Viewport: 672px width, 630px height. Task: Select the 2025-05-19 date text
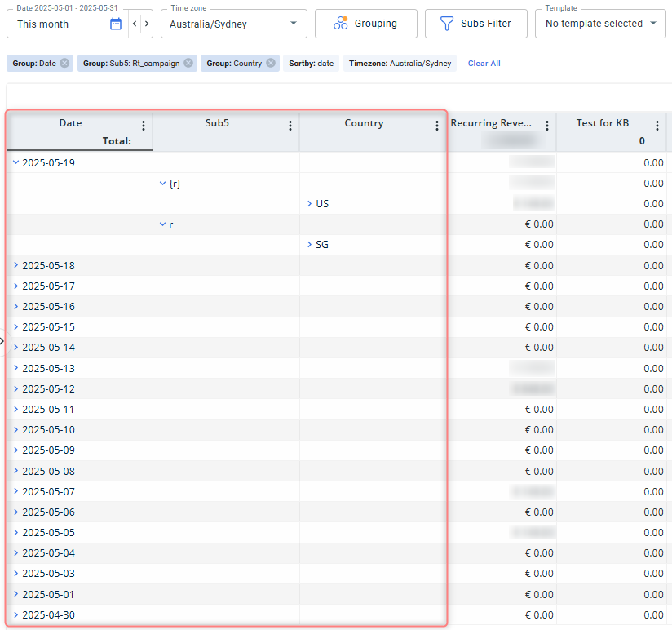point(48,163)
